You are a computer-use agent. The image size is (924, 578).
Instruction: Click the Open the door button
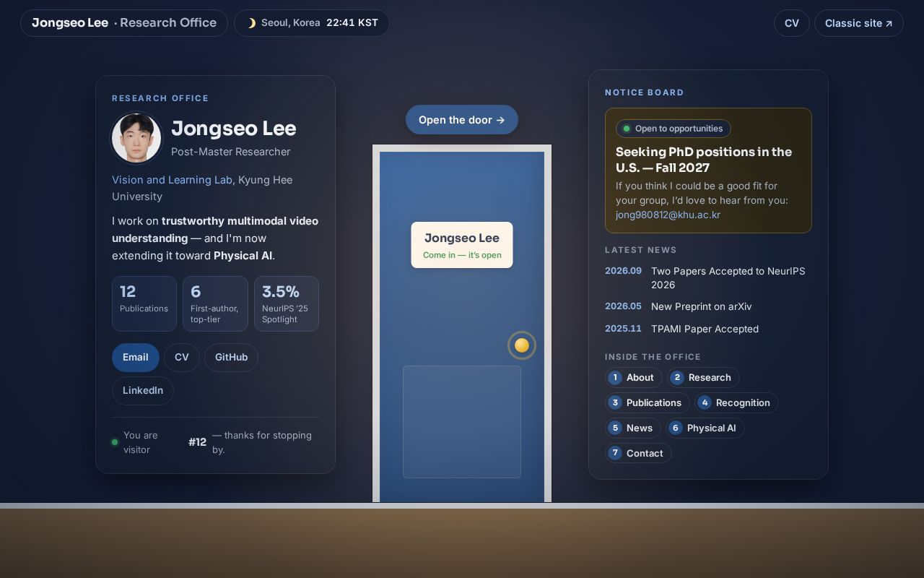(x=462, y=120)
